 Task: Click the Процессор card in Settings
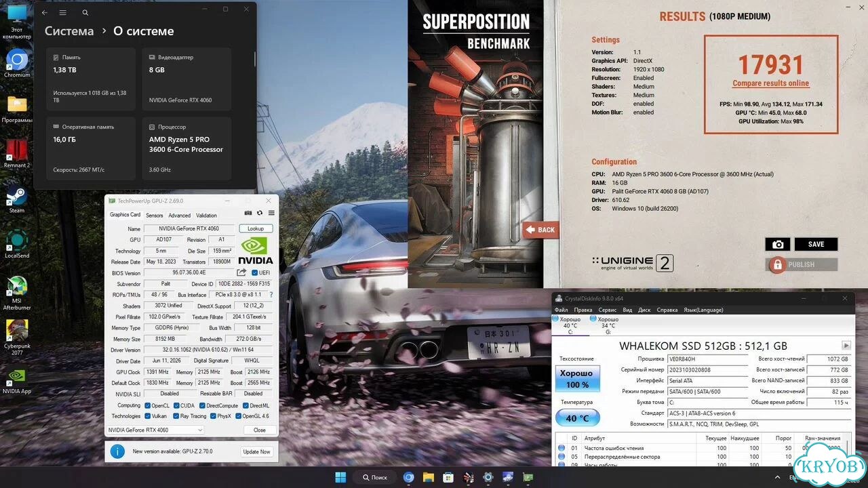[187, 148]
